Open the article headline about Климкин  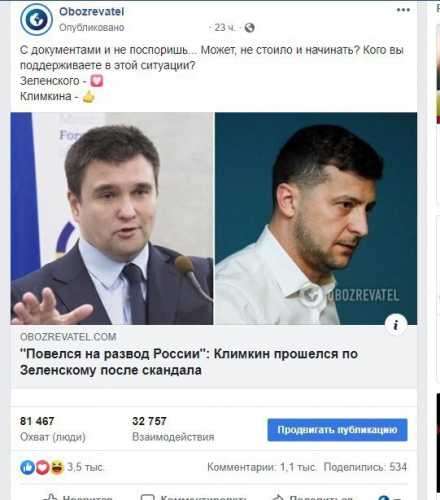[189, 362]
